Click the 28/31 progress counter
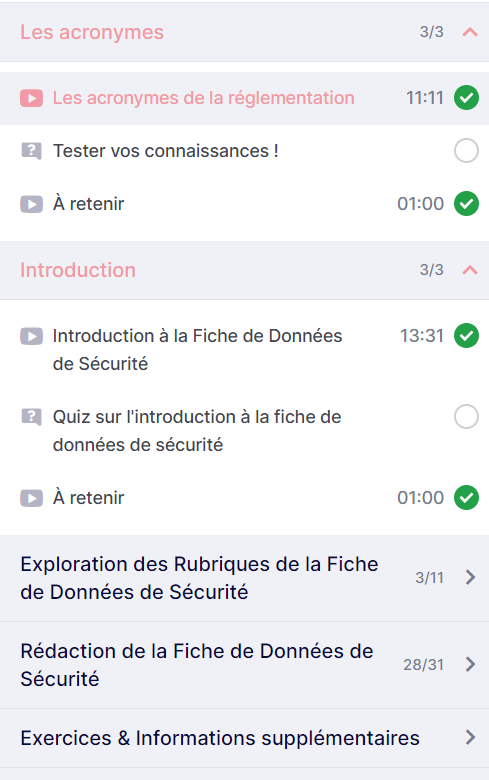Image resolution: width=489 pixels, height=780 pixels. point(423,665)
